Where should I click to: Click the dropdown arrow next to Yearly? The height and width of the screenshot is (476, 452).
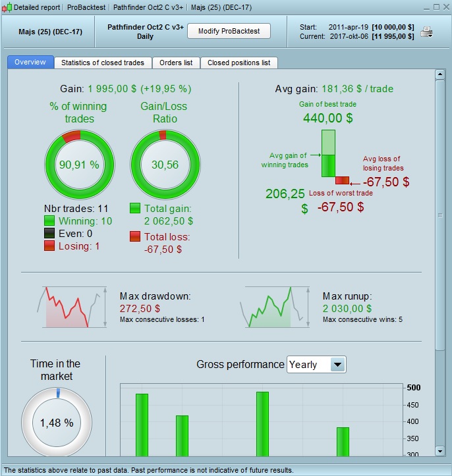337,364
